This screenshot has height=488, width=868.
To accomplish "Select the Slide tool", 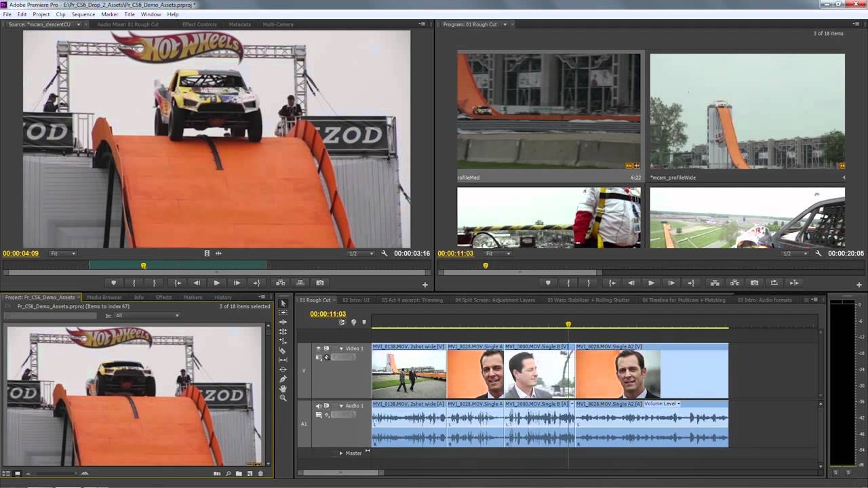I will (283, 369).
